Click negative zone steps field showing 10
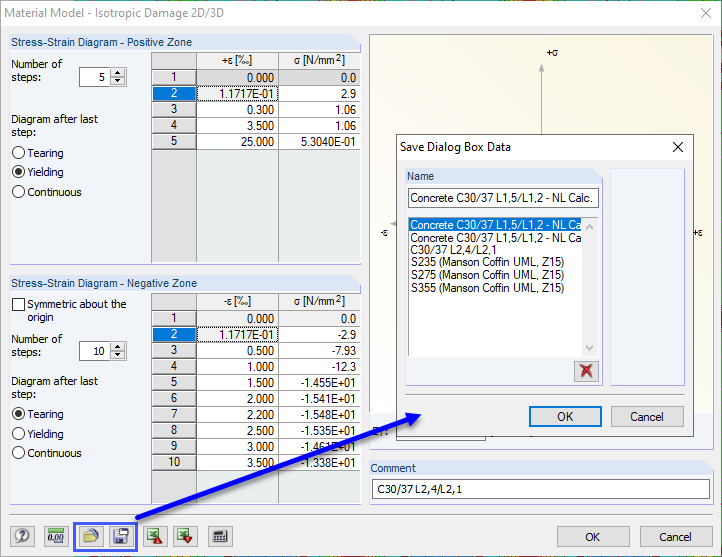 click(96, 351)
